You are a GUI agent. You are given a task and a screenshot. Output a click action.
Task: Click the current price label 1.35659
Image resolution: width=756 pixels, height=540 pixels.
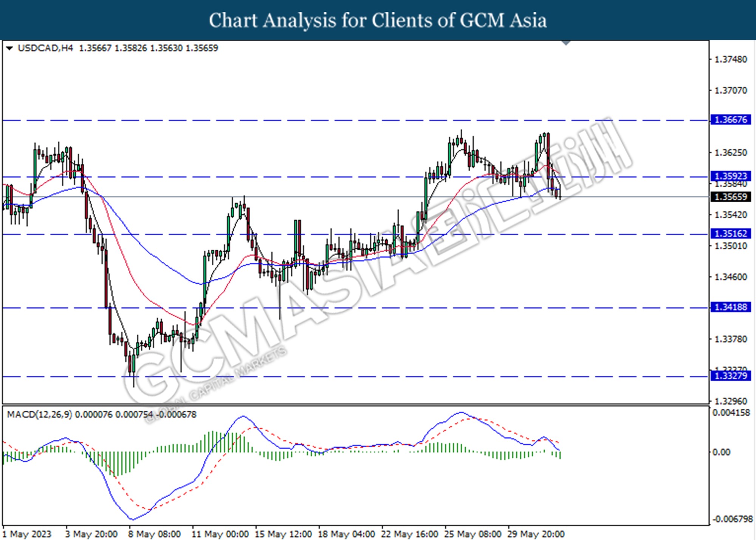[731, 197]
